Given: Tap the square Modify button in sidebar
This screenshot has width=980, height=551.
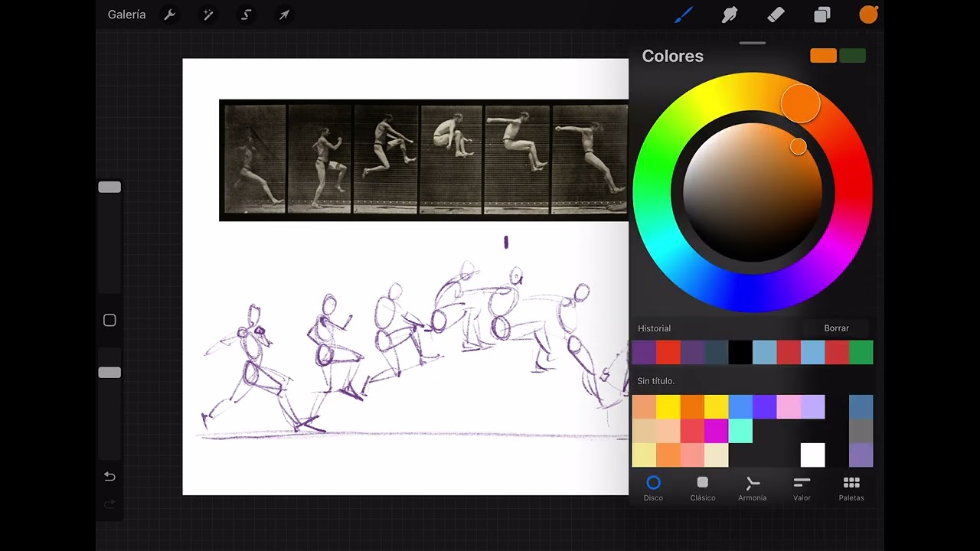Looking at the screenshot, I should point(109,321).
